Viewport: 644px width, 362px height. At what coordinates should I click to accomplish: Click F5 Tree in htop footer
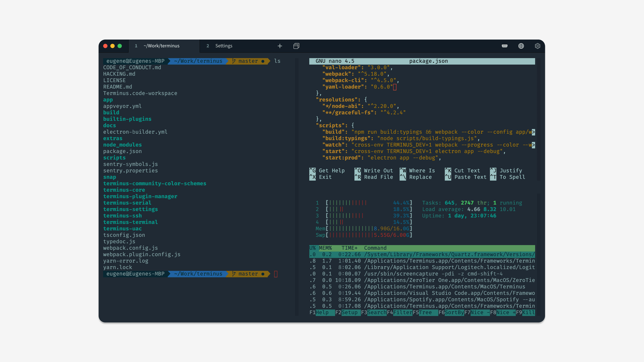[x=425, y=313]
